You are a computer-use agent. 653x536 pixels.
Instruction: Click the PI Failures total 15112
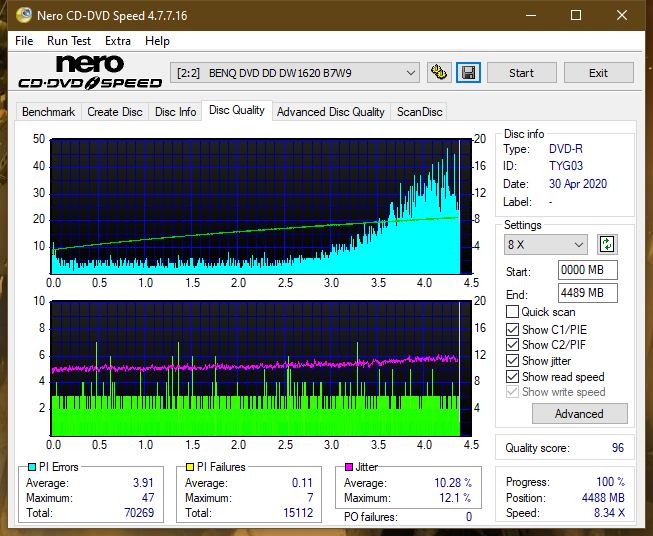click(298, 512)
